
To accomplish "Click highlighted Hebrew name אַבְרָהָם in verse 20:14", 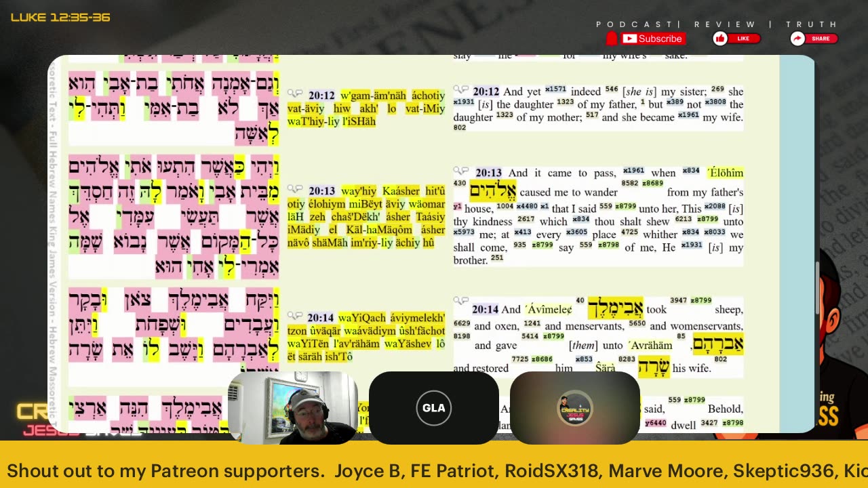I will point(717,344).
